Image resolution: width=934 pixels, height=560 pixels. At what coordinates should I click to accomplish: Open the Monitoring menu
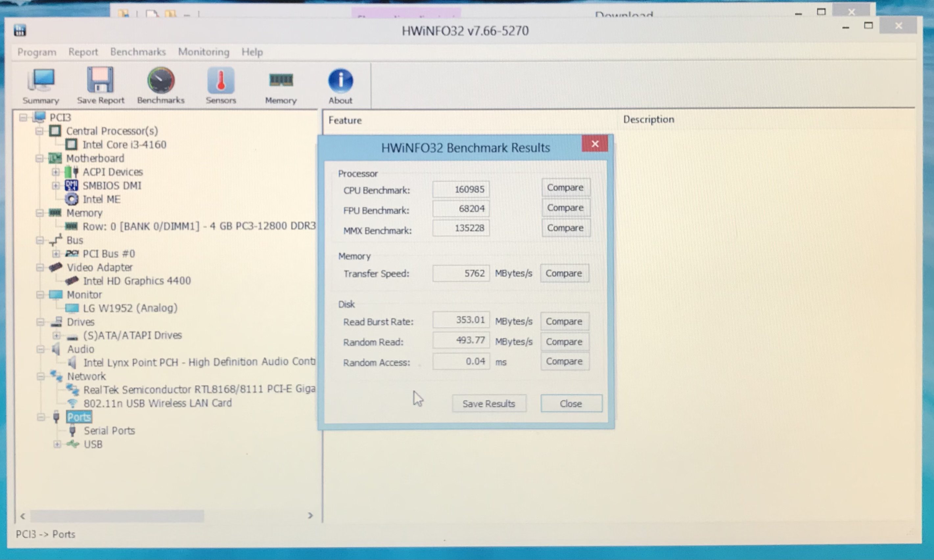point(203,52)
